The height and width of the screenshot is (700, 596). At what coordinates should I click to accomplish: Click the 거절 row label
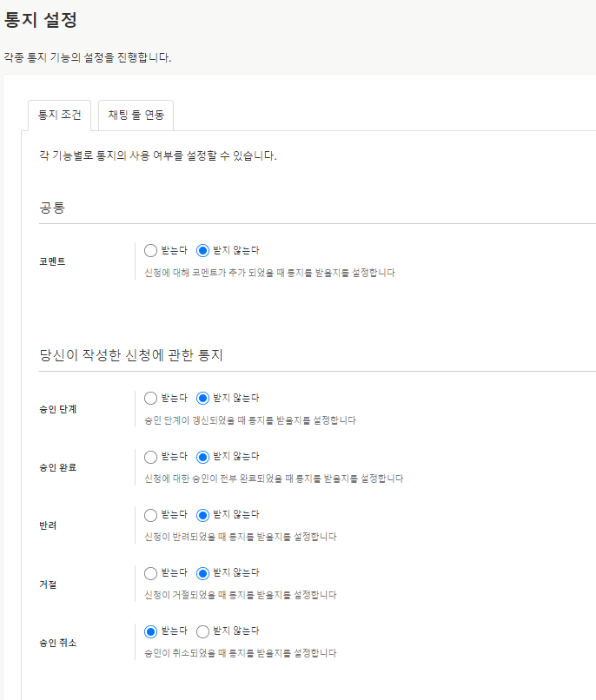click(x=49, y=584)
